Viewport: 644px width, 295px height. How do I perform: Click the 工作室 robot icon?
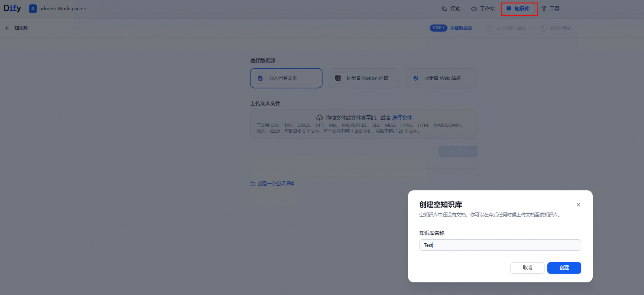tap(474, 9)
